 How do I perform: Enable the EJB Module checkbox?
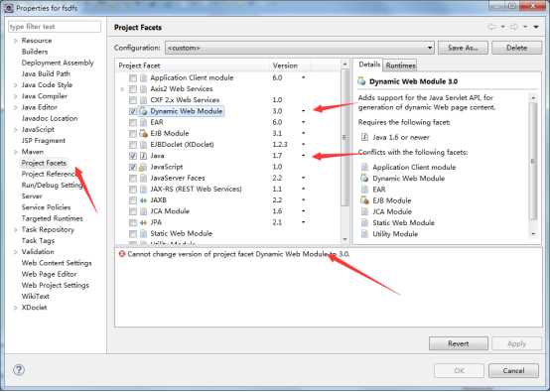tap(133, 134)
